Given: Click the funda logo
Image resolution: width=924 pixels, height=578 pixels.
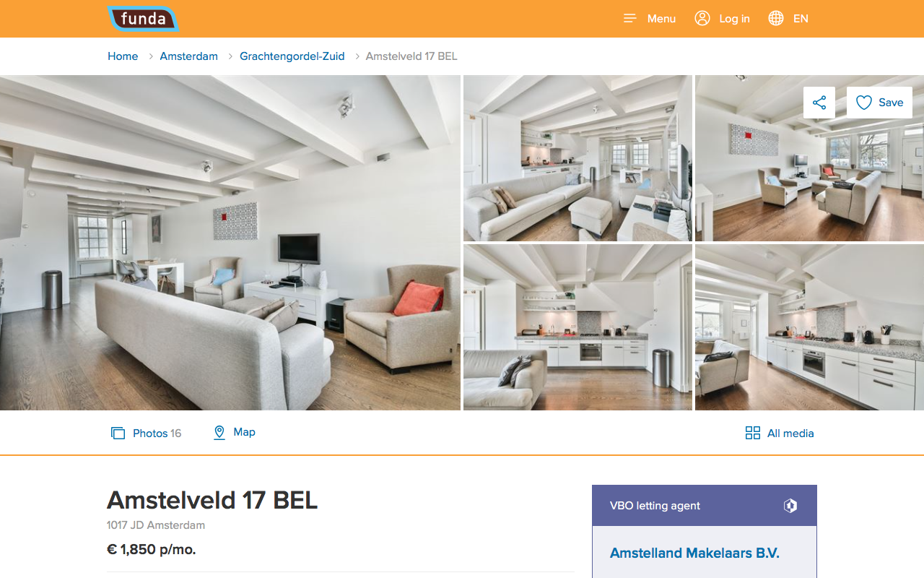Looking at the screenshot, I should click(x=142, y=19).
